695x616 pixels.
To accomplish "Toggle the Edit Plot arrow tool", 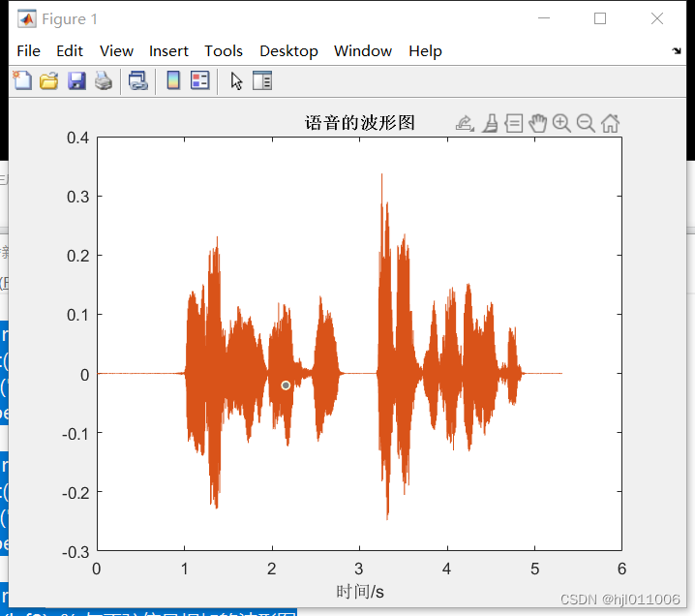I will pos(236,81).
